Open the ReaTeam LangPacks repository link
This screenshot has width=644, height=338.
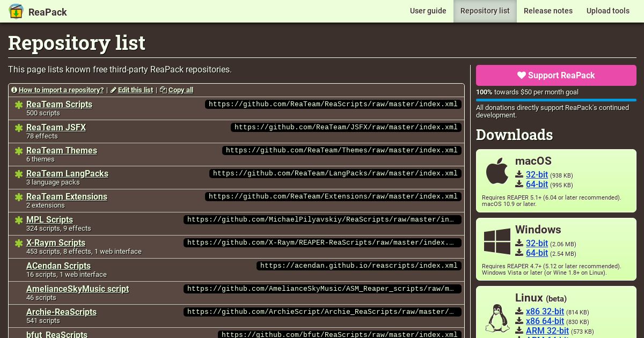click(67, 174)
